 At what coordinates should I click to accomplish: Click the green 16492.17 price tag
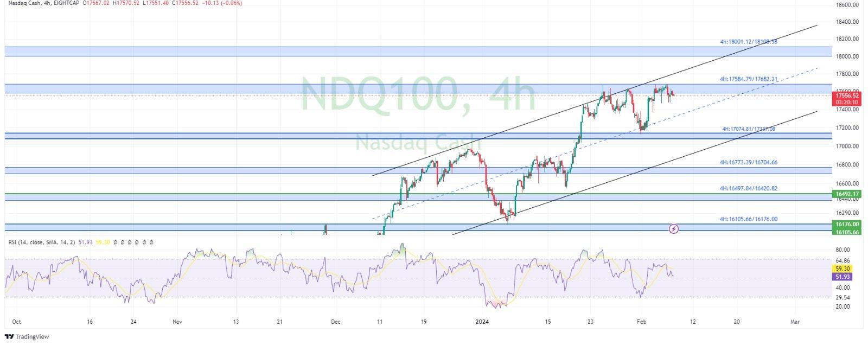[x=847, y=194]
